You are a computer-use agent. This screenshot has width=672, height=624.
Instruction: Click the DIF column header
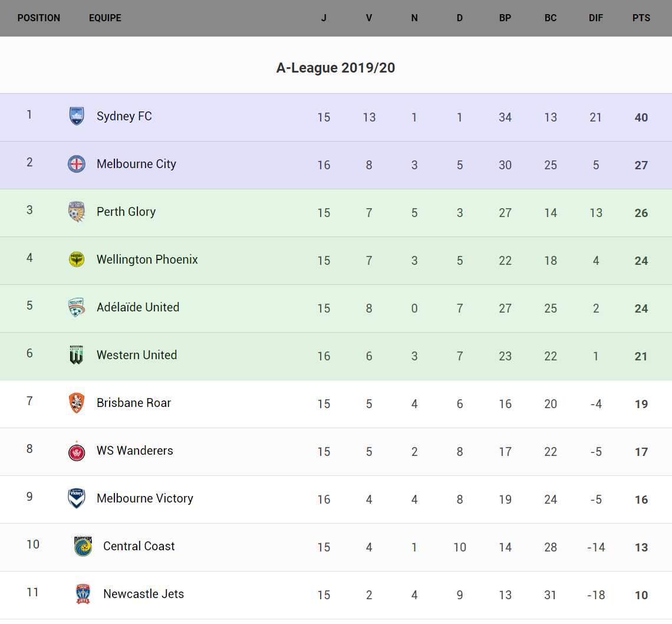pos(596,18)
